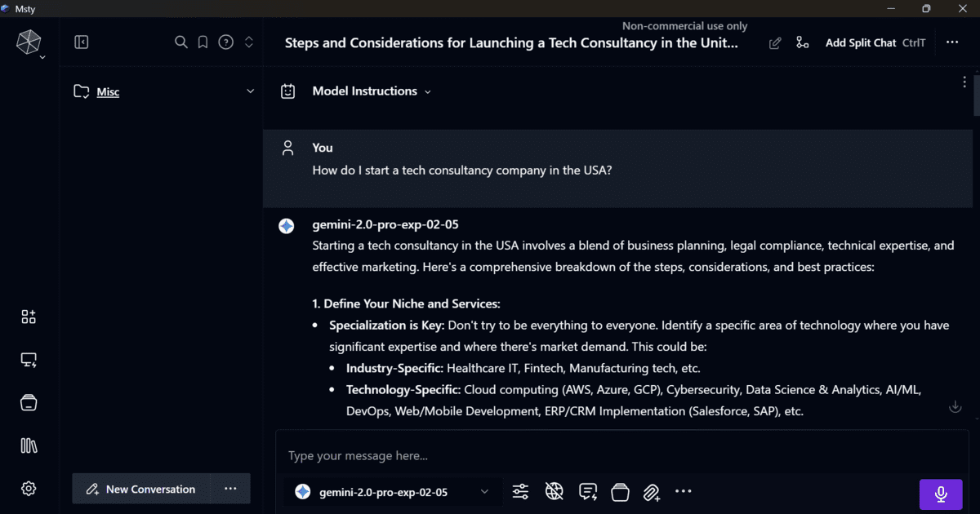The height and width of the screenshot is (514, 980).
Task: Open local AI monitor icon in left rail
Action: coord(29,360)
